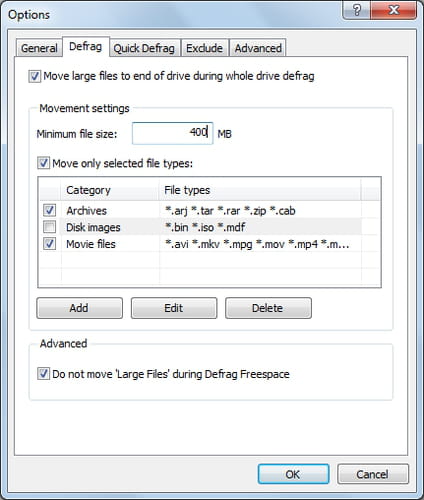
Task: Uncheck the Archives category checkbox
Action: pos(49,210)
